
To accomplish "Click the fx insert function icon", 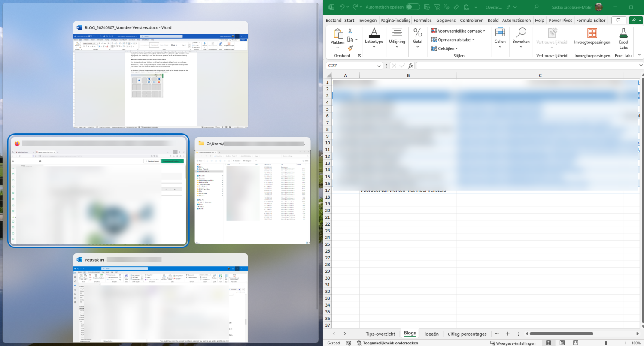I will [x=410, y=66].
